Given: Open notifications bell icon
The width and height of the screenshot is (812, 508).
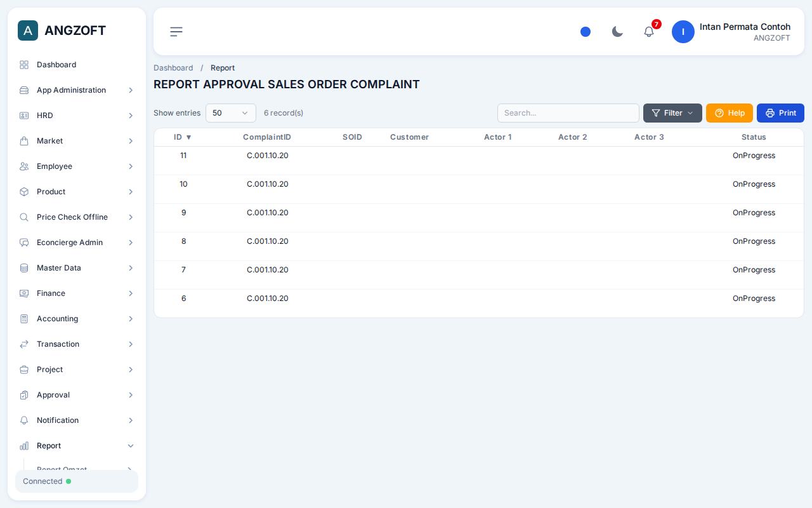Looking at the screenshot, I should 649,32.
